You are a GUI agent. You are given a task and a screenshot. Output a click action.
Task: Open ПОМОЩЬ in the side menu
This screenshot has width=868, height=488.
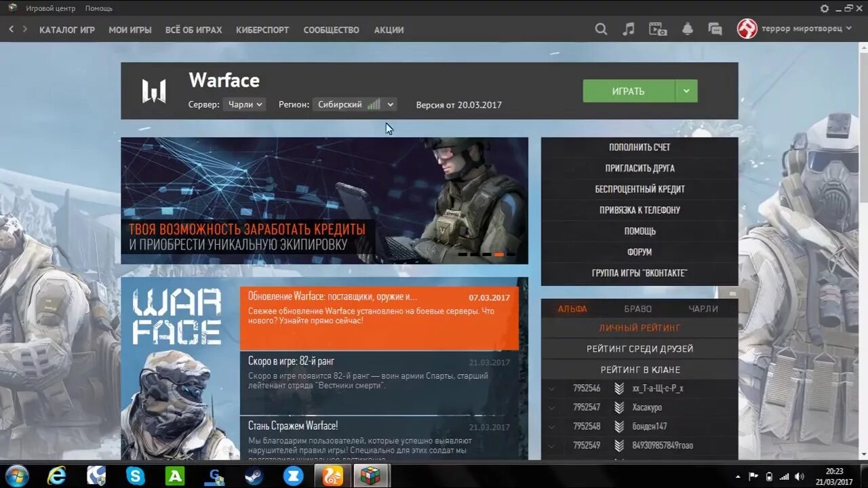(x=639, y=231)
